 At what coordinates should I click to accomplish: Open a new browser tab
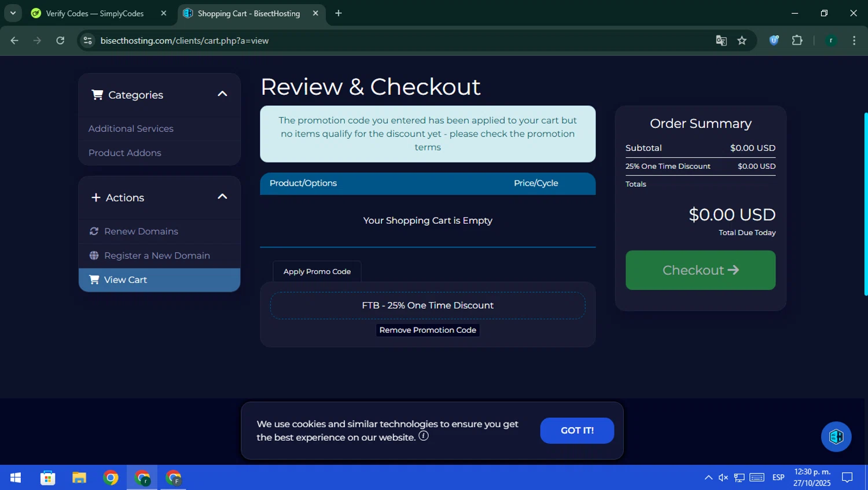(339, 13)
